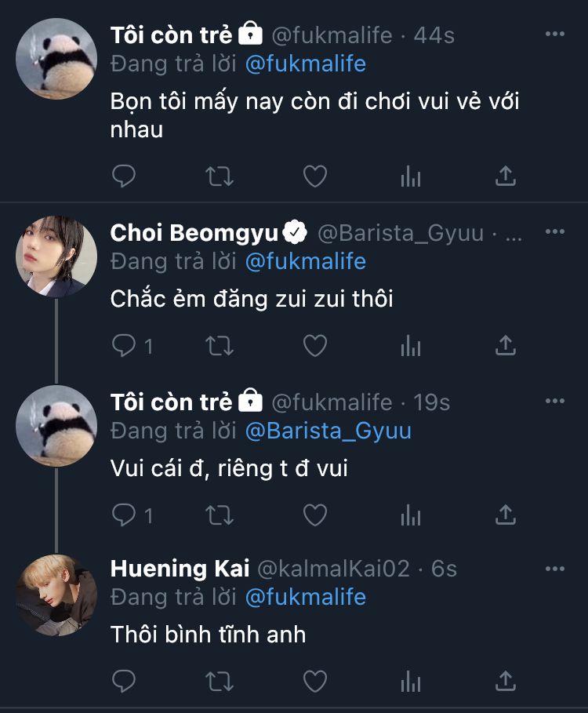588x713 pixels.
Task: View analytics for the top tweet
Action: pos(411,176)
